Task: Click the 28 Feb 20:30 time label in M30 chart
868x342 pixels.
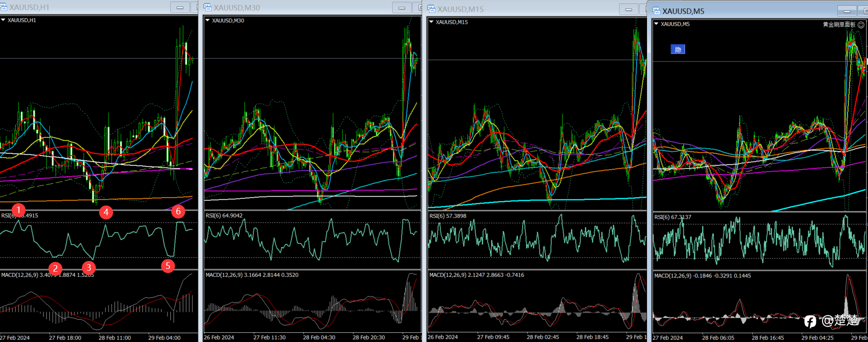Action: [x=369, y=337]
